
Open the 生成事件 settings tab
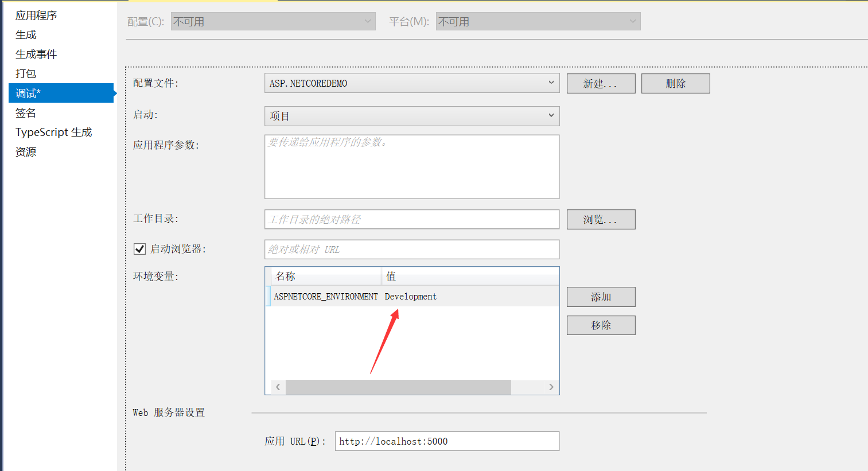pyautogui.click(x=36, y=55)
